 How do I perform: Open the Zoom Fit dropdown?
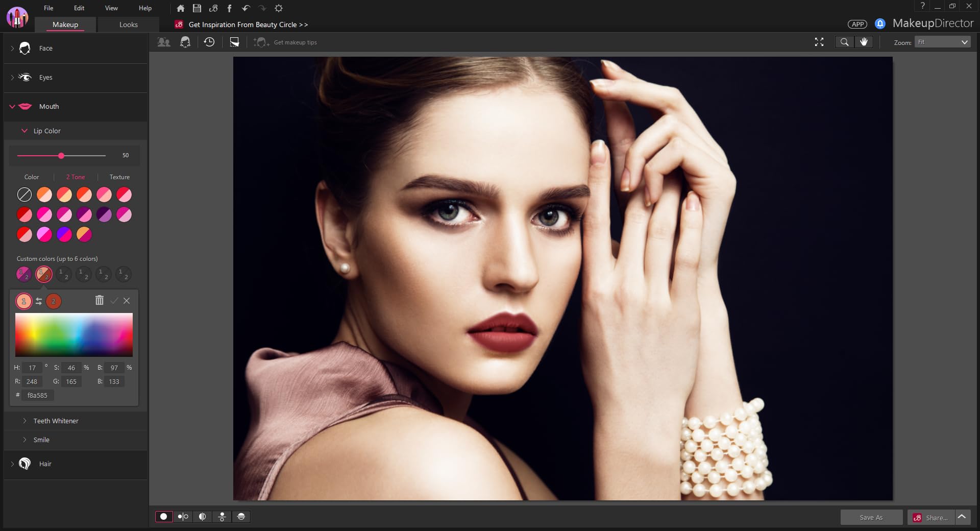(942, 42)
